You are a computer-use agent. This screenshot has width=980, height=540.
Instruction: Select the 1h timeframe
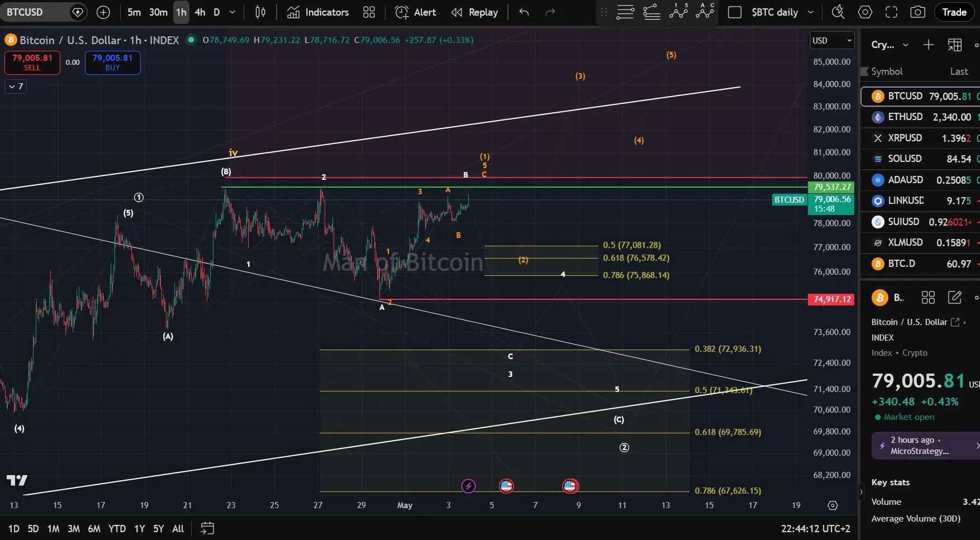pos(181,12)
